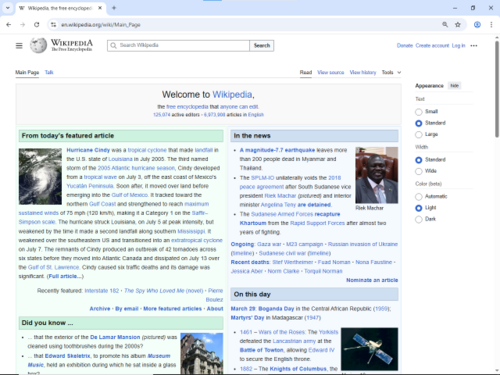Click the More featured articles link

point(172,309)
